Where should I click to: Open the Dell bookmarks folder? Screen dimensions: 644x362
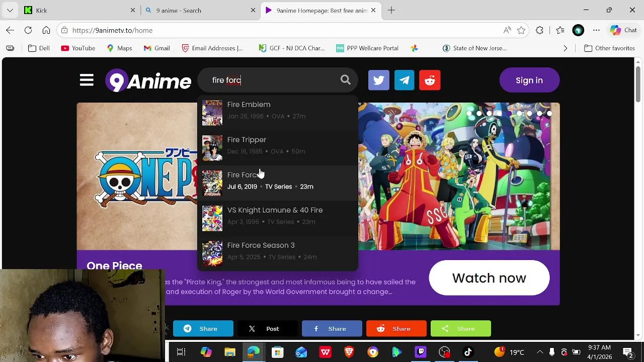click(x=39, y=48)
